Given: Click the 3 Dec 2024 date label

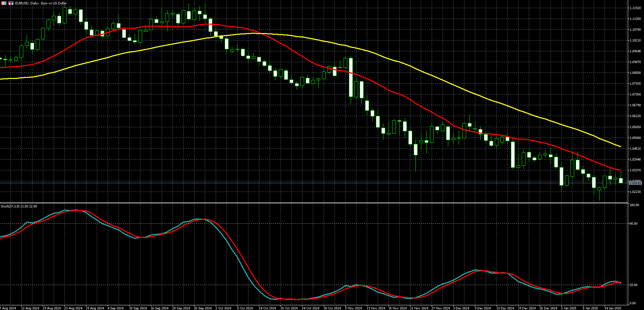Looking at the screenshot, I should pyautogui.click(x=461, y=308).
